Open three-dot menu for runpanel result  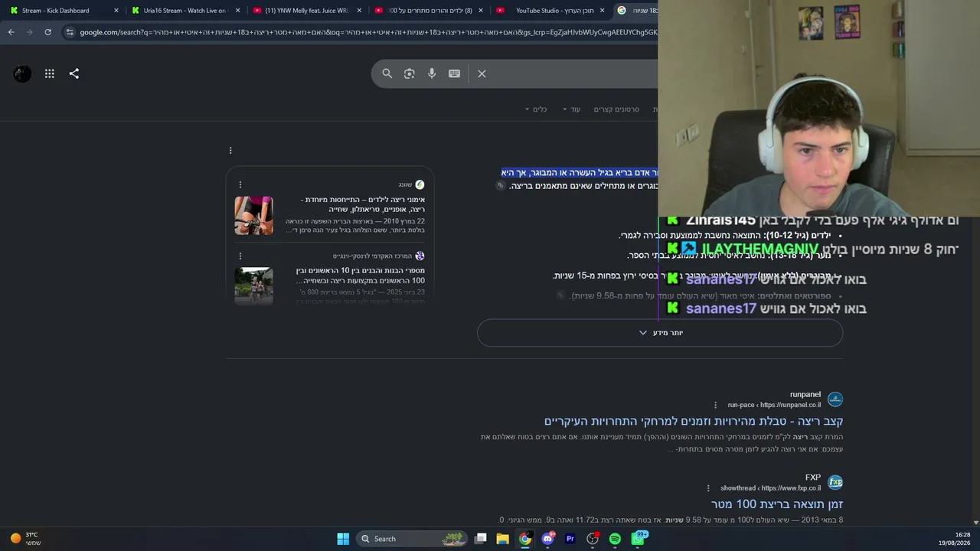coord(716,405)
